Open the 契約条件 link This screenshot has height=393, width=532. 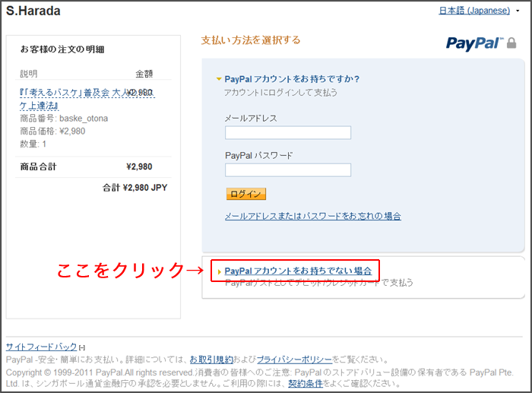click(x=306, y=384)
